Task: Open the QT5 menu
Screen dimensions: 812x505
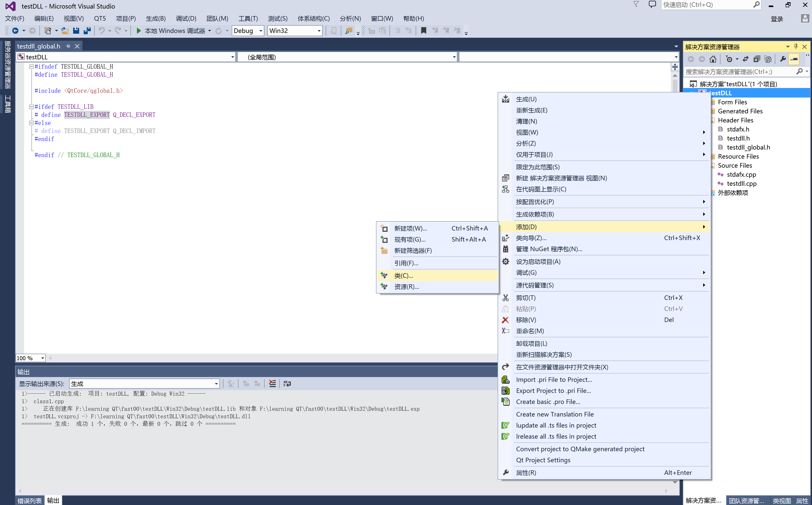Action: tap(100, 18)
